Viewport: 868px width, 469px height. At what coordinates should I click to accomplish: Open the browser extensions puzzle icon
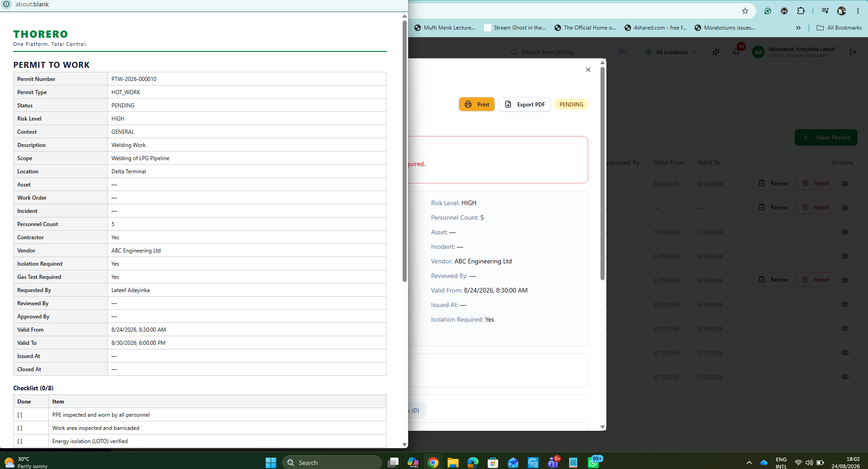801,11
